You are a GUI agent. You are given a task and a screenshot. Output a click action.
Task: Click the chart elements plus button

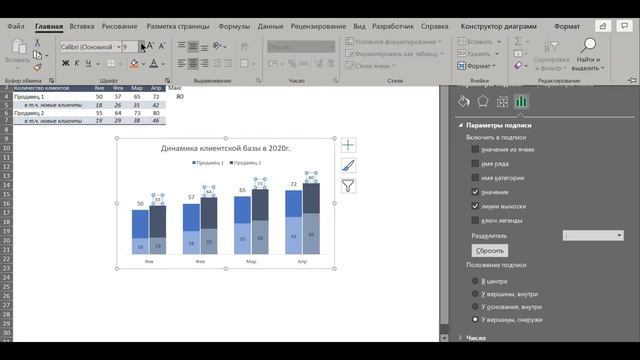coord(348,145)
